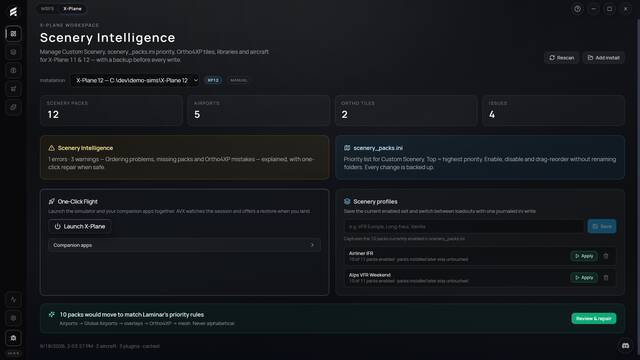Click the Add install button
Viewport: 640px width, 360px height.
604,58
